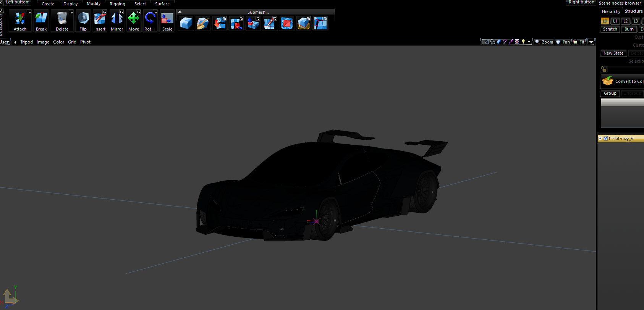Image resolution: width=644 pixels, height=310 pixels.
Task: Expand the teslafrody_hi tree node
Action: click(x=600, y=139)
